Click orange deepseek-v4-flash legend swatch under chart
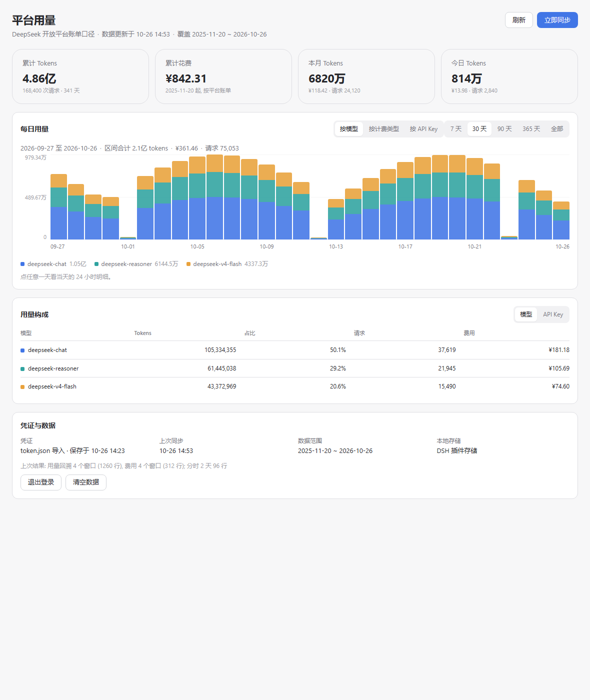The height and width of the screenshot is (700, 590). tap(188, 264)
